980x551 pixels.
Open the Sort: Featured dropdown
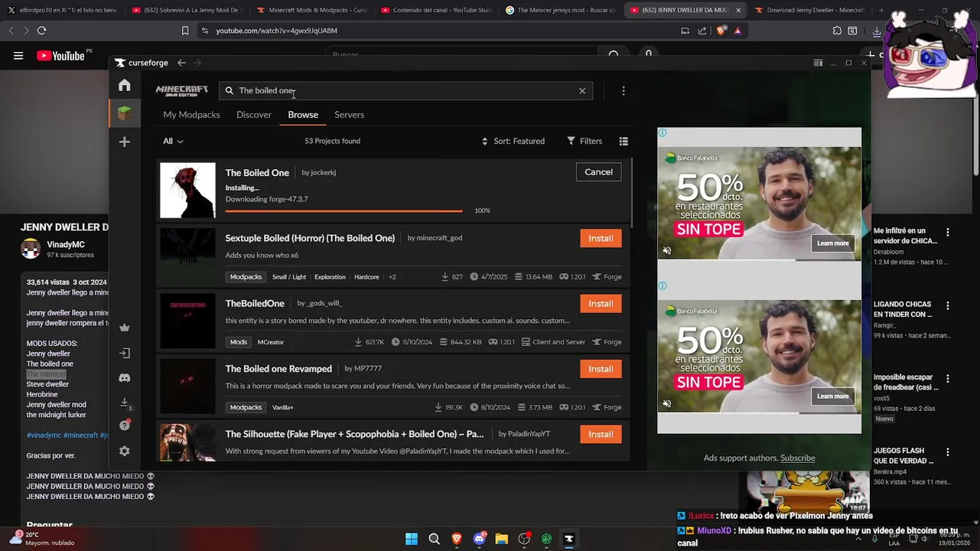pos(513,141)
